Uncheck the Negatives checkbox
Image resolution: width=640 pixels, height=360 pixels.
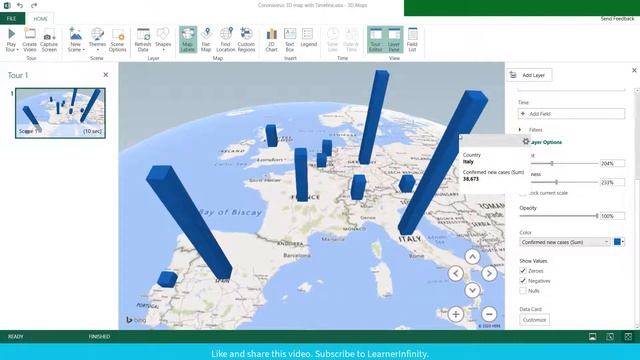pyautogui.click(x=523, y=280)
